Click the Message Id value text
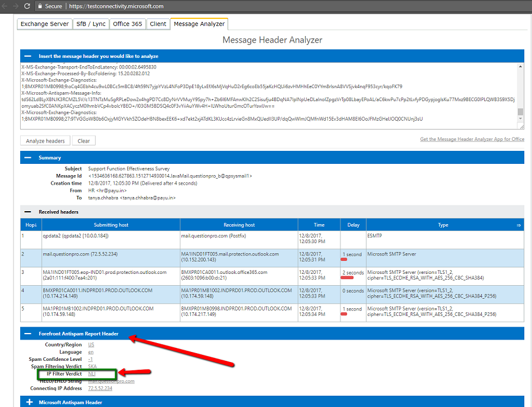Screen dimensions: 532x407 (x=170, y=176)
